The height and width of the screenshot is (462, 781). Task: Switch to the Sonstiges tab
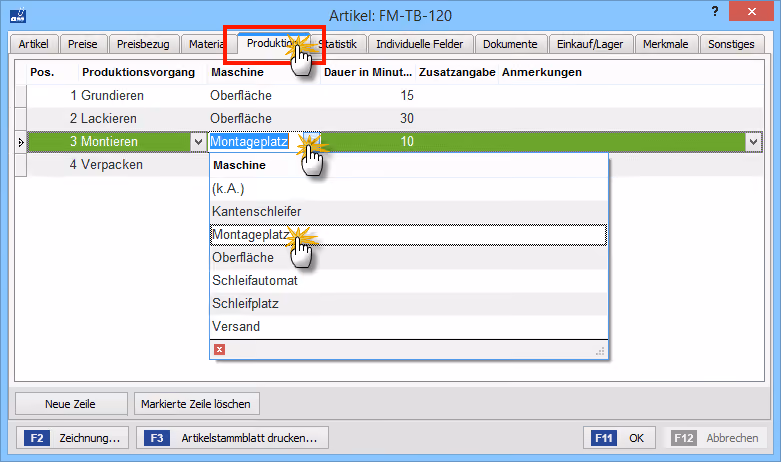pyautogui.click(x=731, y=44)
